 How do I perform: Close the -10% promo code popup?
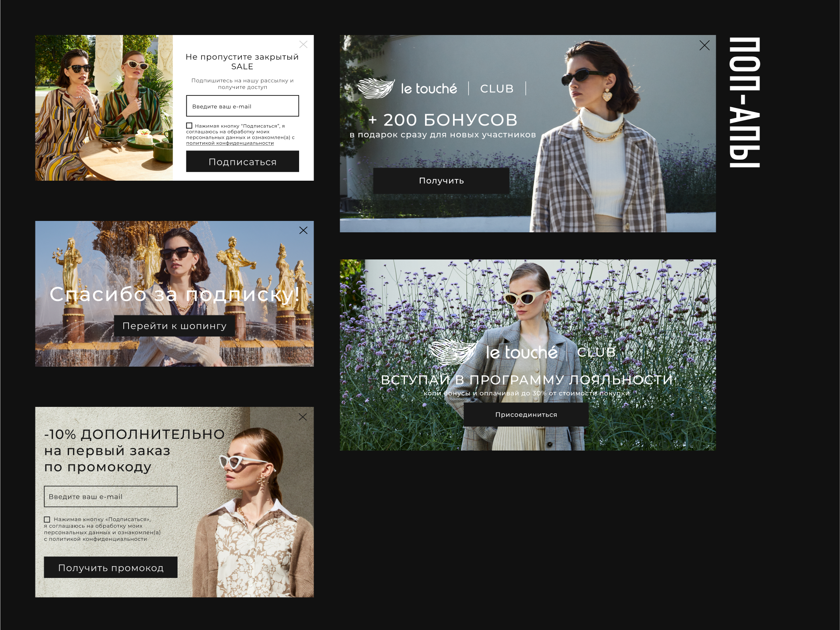(x=303, y=417)
